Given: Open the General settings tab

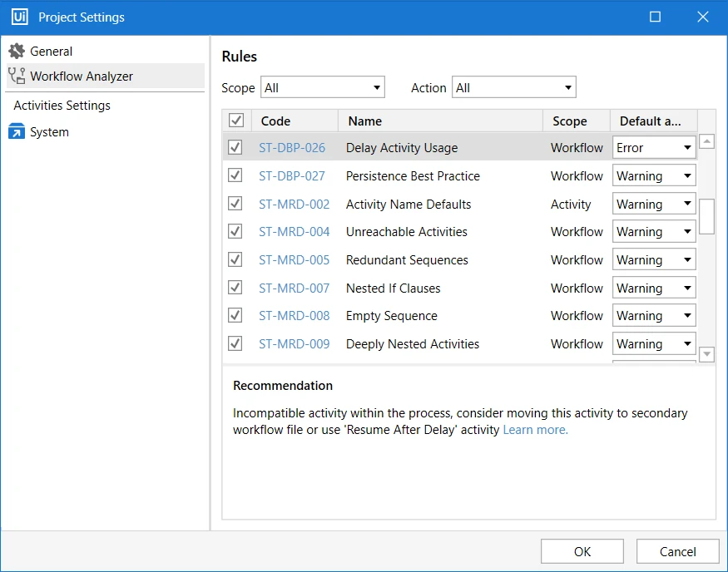Looking at the screenshot, I should pos(106,51).
